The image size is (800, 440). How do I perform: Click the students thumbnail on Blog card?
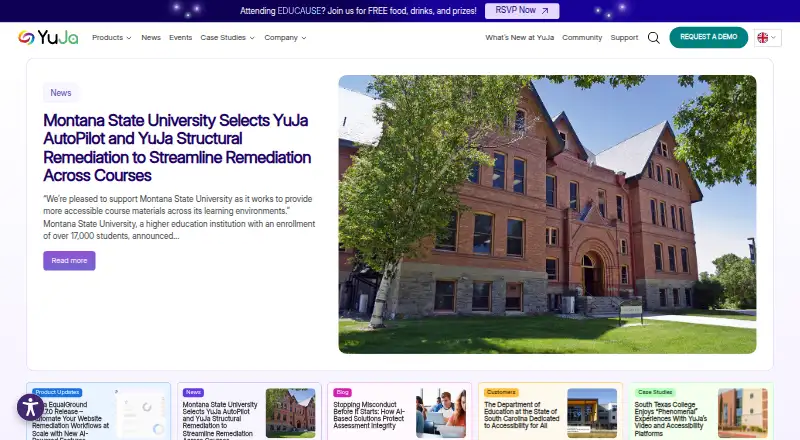tap(441, 413)
